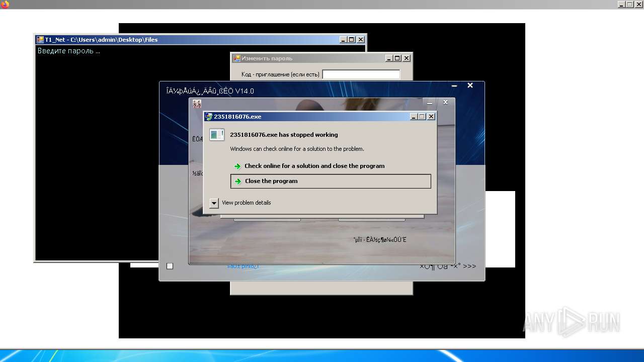Choose Close the program option
Image resolution: width=644 pixels, height=362 pixels.
coord(331,181)
